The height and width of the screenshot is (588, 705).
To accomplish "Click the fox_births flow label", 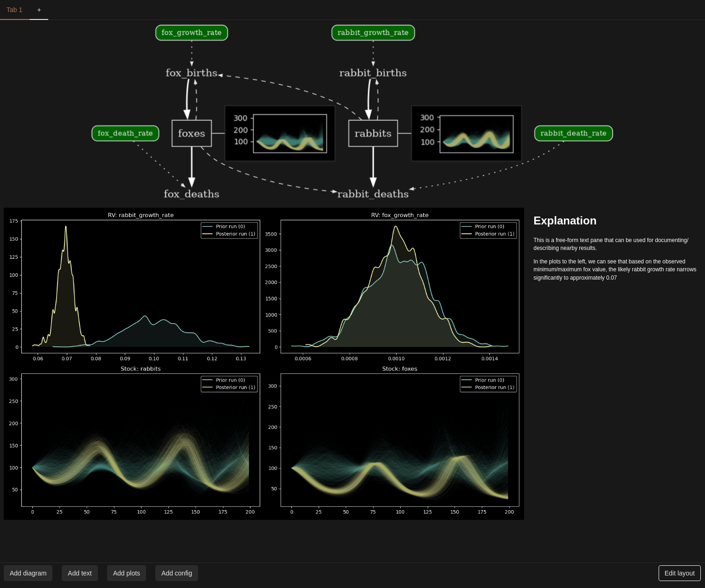I will [192, 73].
